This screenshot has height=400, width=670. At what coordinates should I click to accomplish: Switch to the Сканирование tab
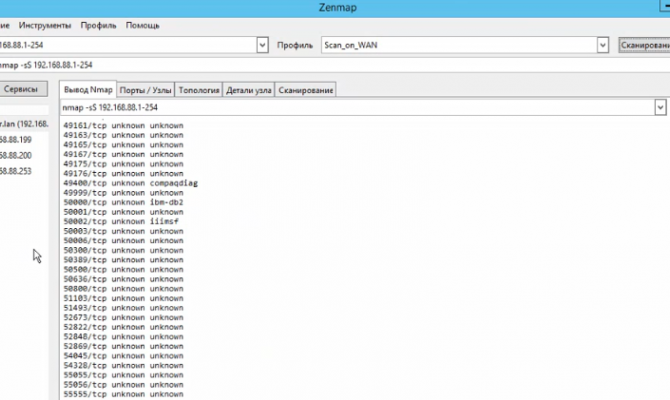[306, 90]
